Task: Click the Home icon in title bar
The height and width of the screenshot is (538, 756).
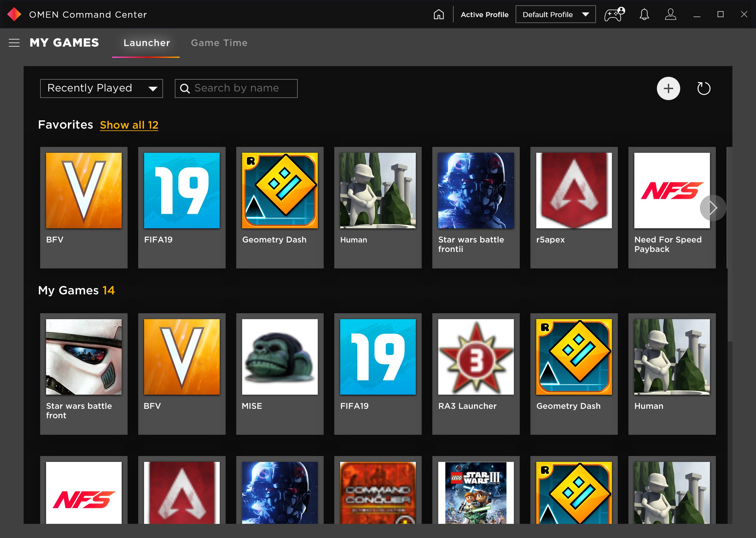Action: pos(438,14)
